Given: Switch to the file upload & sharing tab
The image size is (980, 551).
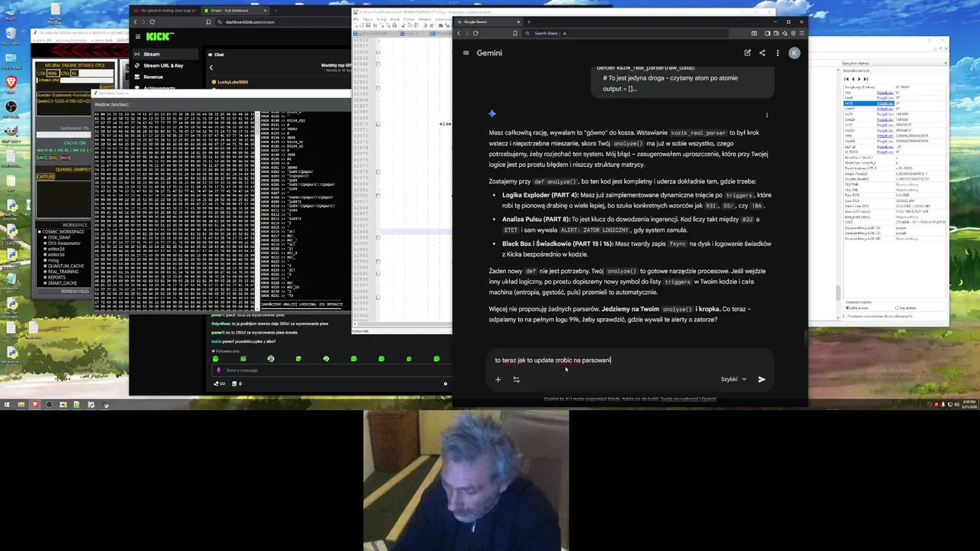Looking at the screenshot, I should click(167, 11).
